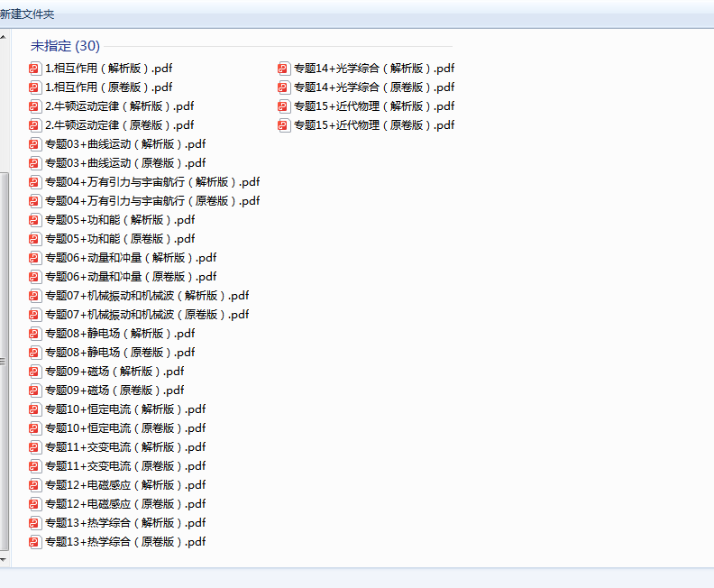714x588 pixels.
Task: Click PDF icon of 专题11+交变电流（解析版）.pdf
Action: coord(35,447)
